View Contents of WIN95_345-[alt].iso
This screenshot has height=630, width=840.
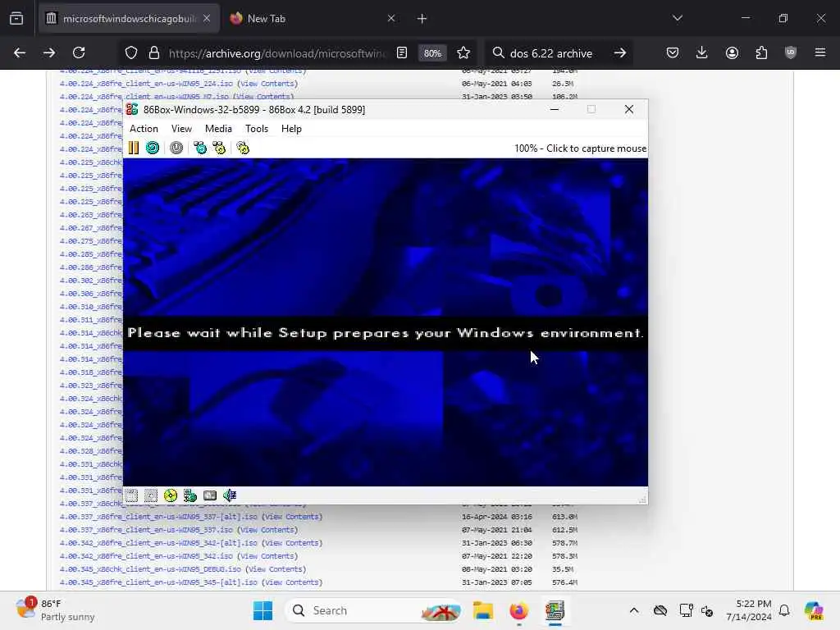pyautogui.click(x=292, y=582)
